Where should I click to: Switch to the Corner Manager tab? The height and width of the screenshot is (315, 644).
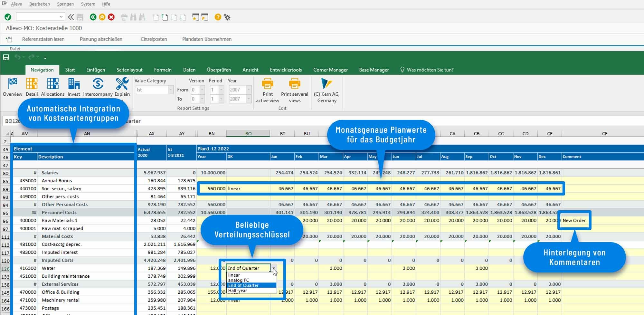330,70
